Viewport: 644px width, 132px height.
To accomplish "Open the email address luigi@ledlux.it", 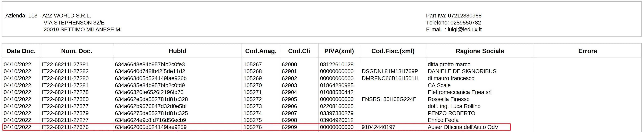I will [464, 30].
